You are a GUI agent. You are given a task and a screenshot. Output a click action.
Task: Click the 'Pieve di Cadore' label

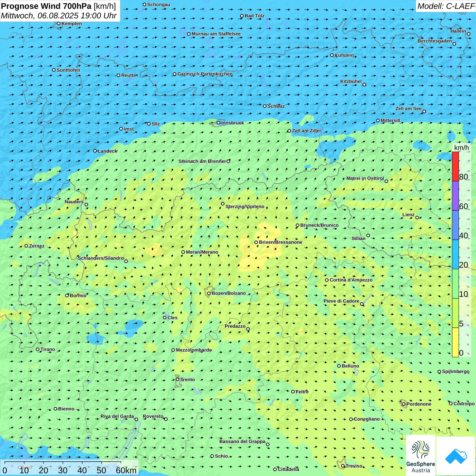point(341,301)
